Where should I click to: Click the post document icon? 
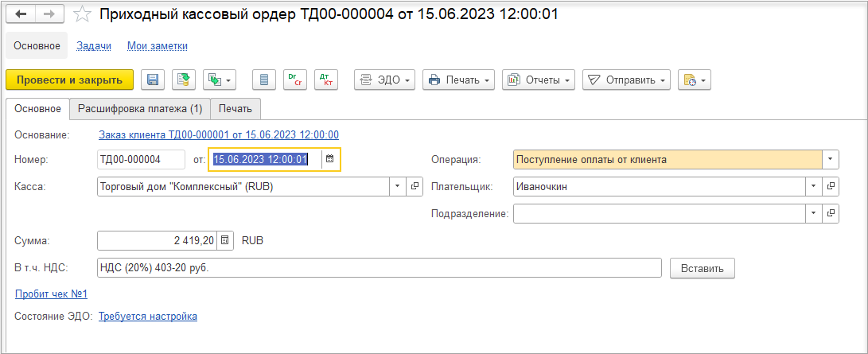[x=184, y=80]
